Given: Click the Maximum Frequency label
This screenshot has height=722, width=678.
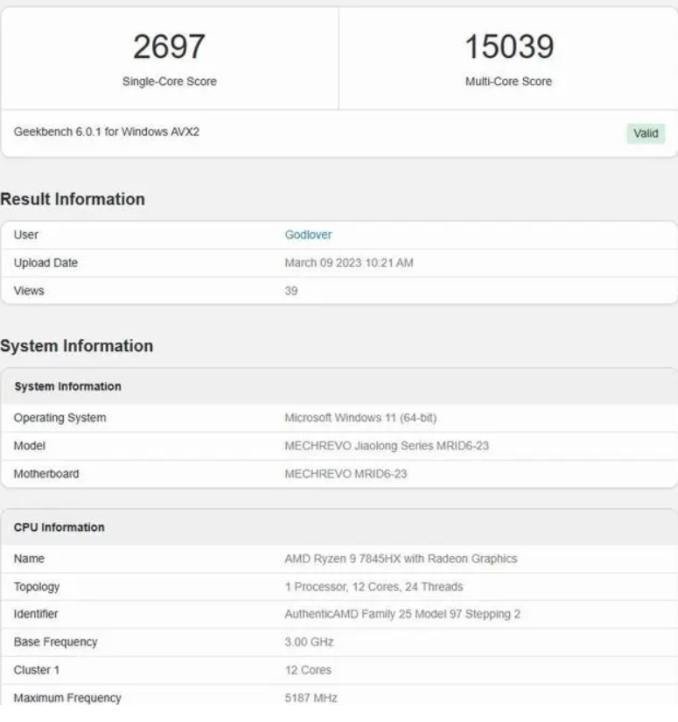Looking at the screenshot, I should tap(68, 698).
